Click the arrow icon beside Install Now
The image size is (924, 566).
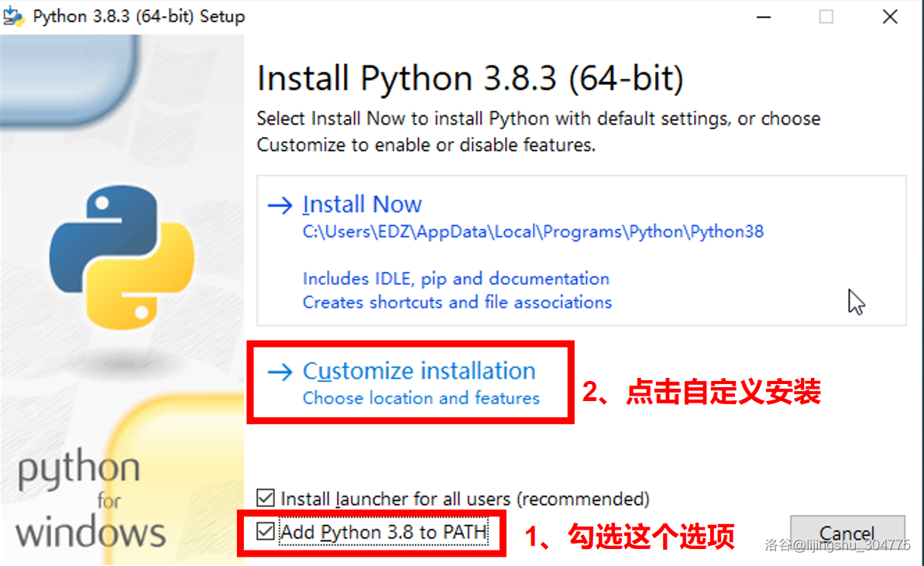point(279,204)
